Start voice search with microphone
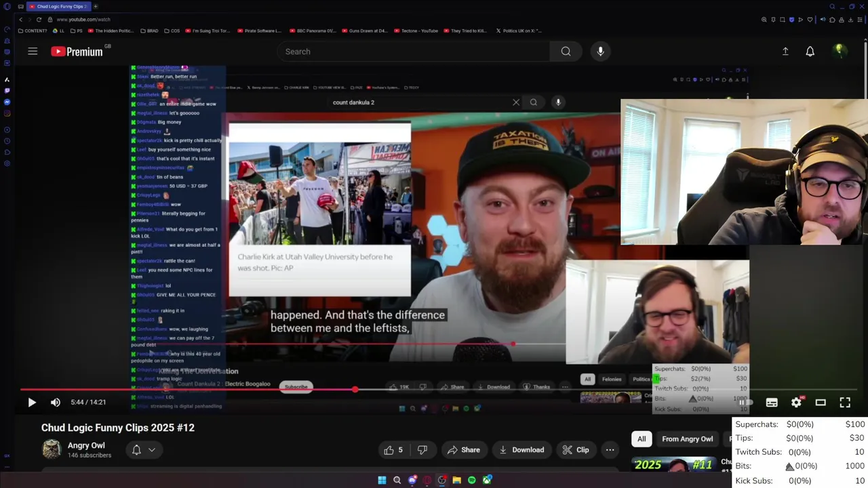This screenshot has width=868, height=488. [600, 52]
